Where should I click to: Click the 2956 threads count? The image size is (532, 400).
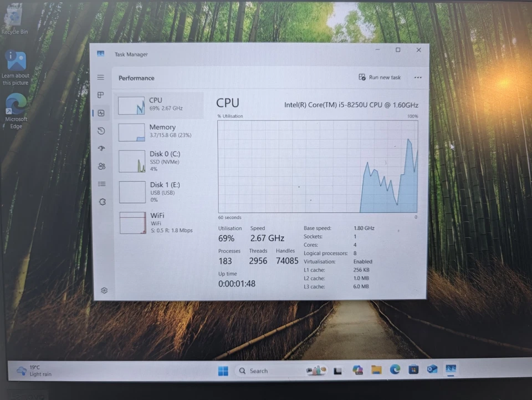[x=258, y=261]
